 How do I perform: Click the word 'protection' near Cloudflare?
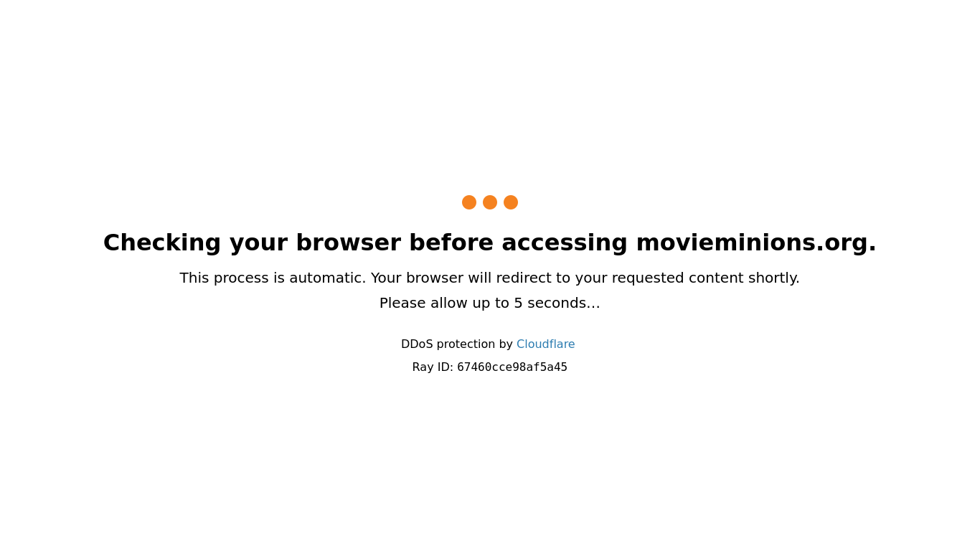point(466,344)
